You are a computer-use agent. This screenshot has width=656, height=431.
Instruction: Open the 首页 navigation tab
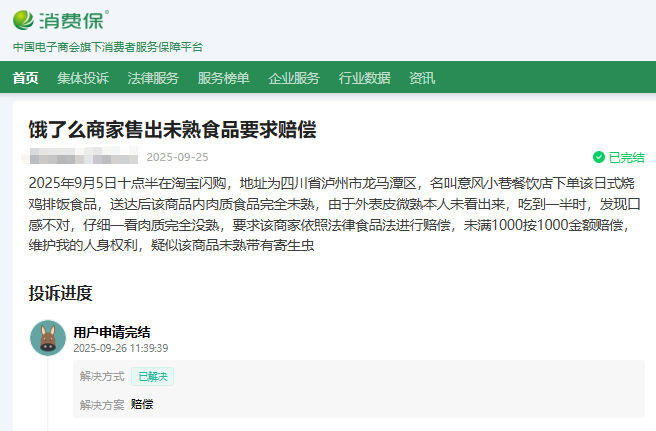pos(26,78)
